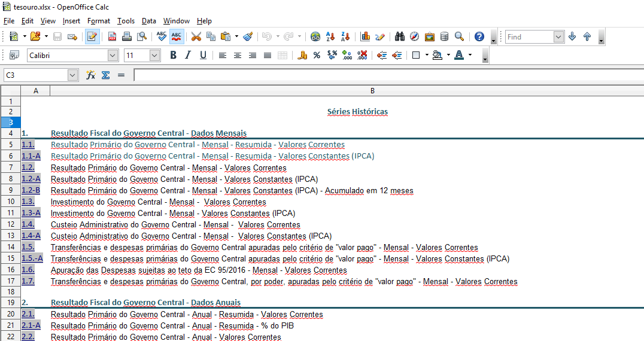Image resolution: width=644 pixels, height=341 pixels.
Task: Expand the Find box dropdown
Action: (558, 37)
